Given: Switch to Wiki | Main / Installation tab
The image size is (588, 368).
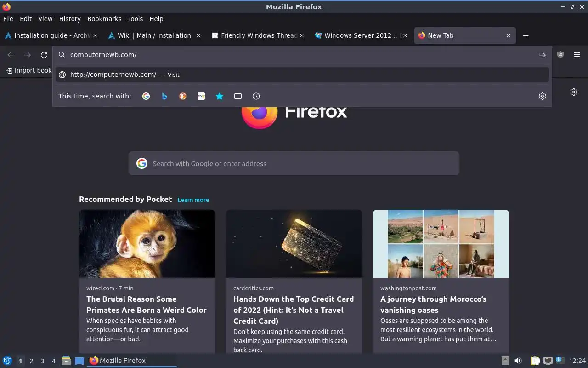Looking at the screenshot, I should click(154, 35).
